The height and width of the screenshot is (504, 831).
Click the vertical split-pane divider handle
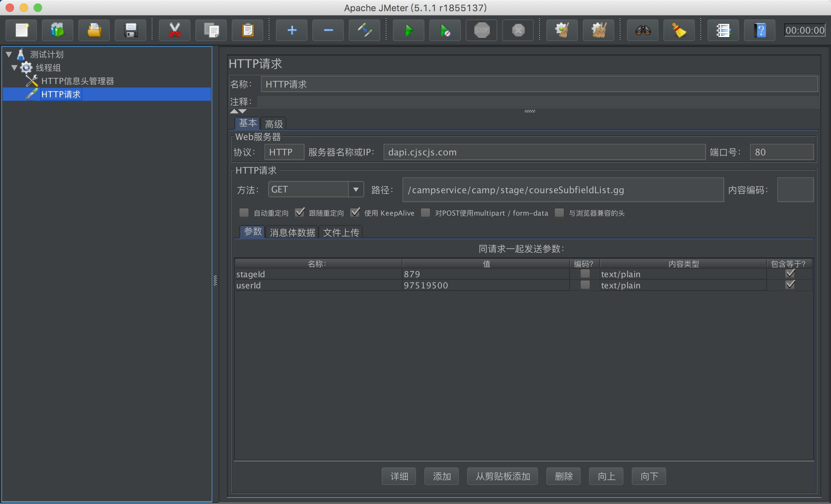[215, 280]
